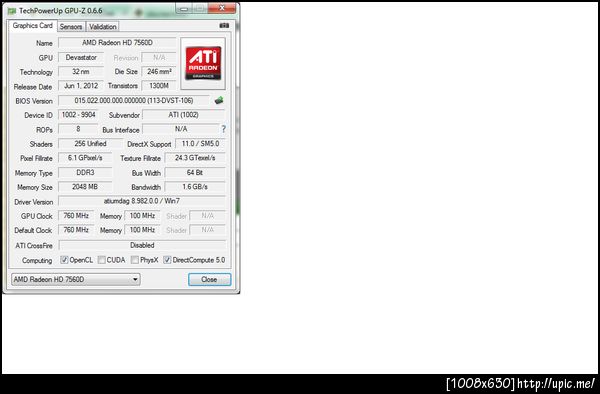The image size is (600, 394).
Task: Click the Bus Interface field N/A
Action: click(181, 129)
